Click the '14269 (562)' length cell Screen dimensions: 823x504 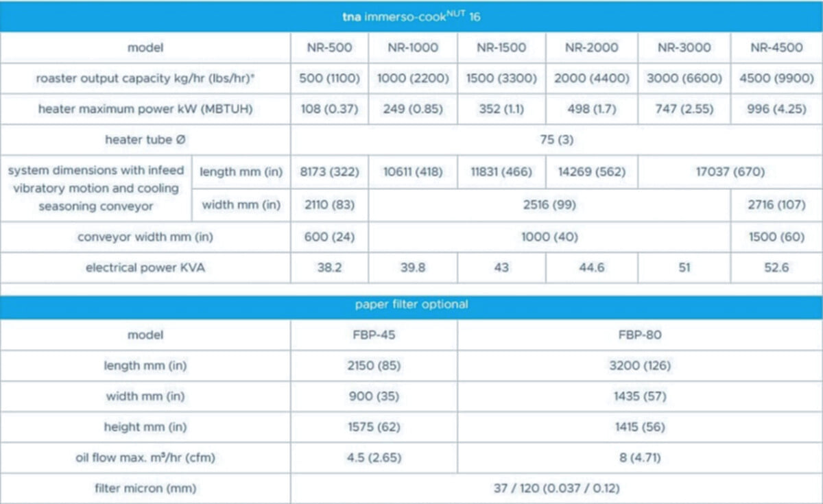pos(591,171)
